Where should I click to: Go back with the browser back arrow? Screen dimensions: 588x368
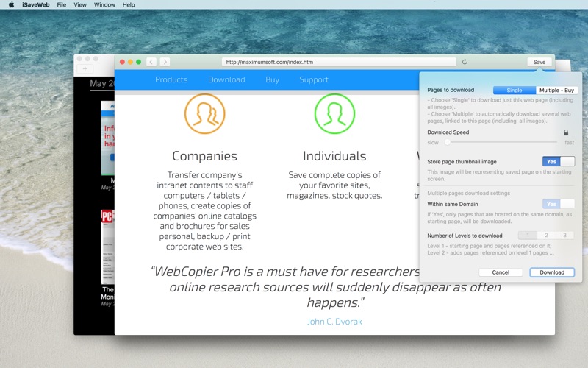pyautogui.click(x=151, y=62)
